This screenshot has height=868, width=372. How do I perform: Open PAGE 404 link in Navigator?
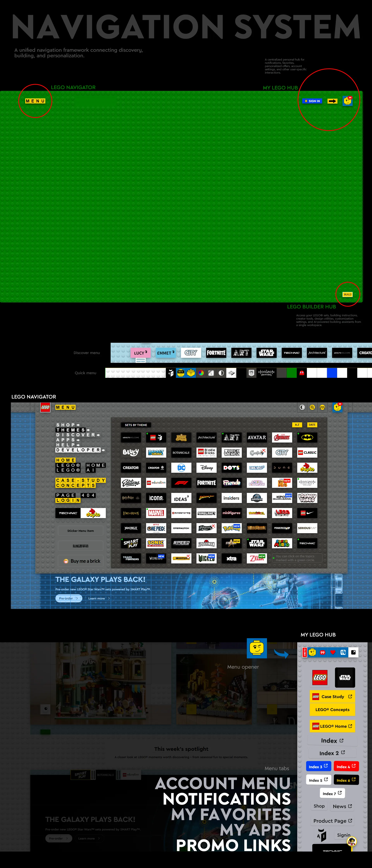pos(76,495)
